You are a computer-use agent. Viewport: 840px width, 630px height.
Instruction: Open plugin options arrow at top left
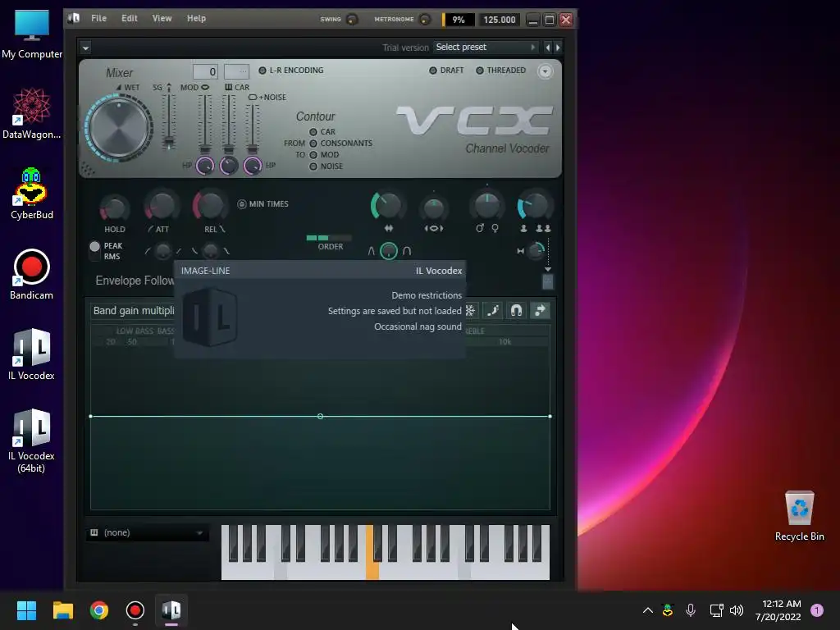pyautogui.click(x=85, y=48)
